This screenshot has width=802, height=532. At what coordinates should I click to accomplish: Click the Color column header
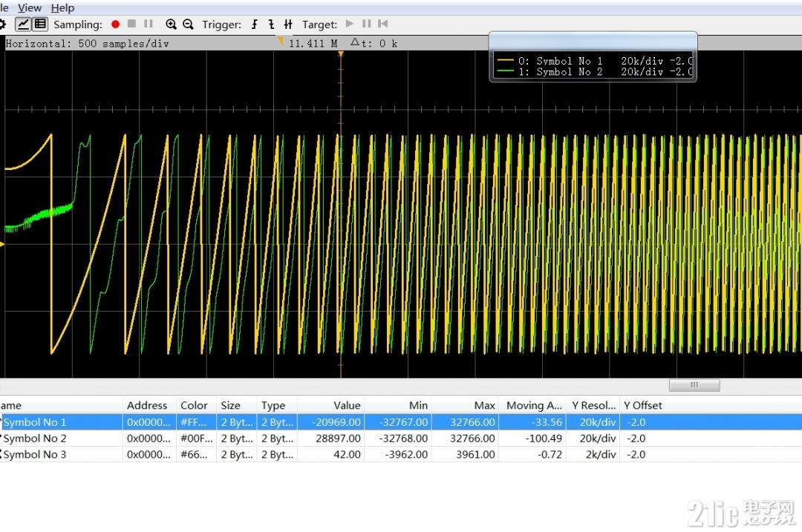click(x=194, y=405)
